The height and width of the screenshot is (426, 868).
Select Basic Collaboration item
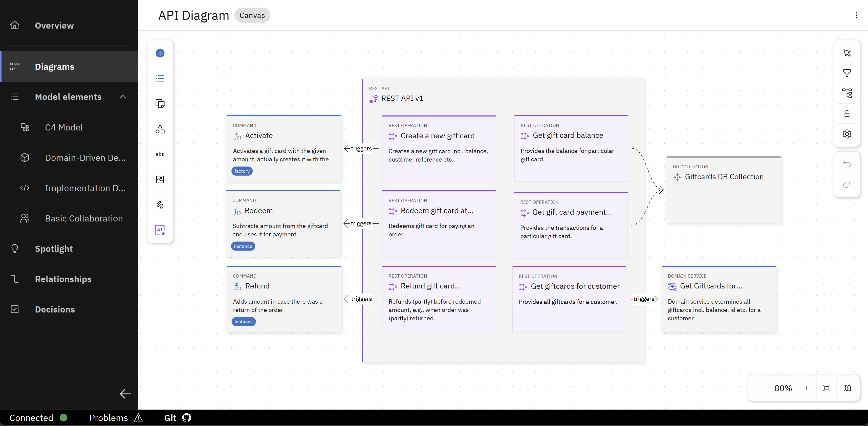point(69,218)
